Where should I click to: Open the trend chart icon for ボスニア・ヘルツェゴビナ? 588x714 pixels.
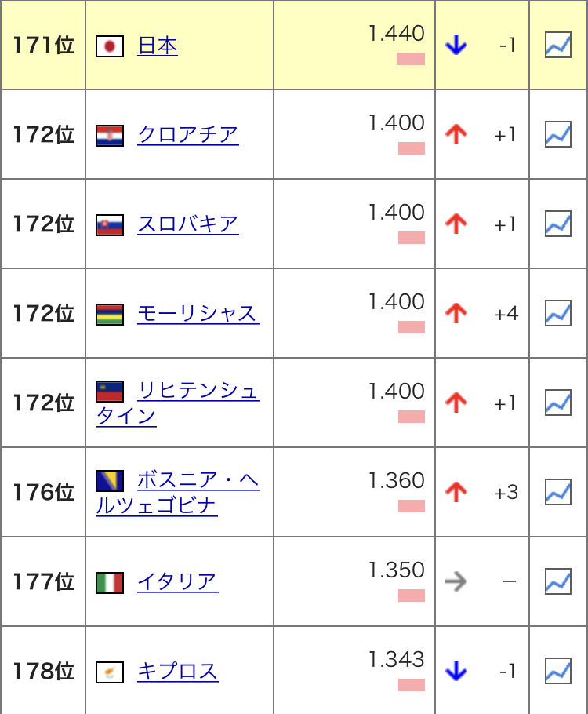pos(558,492)
